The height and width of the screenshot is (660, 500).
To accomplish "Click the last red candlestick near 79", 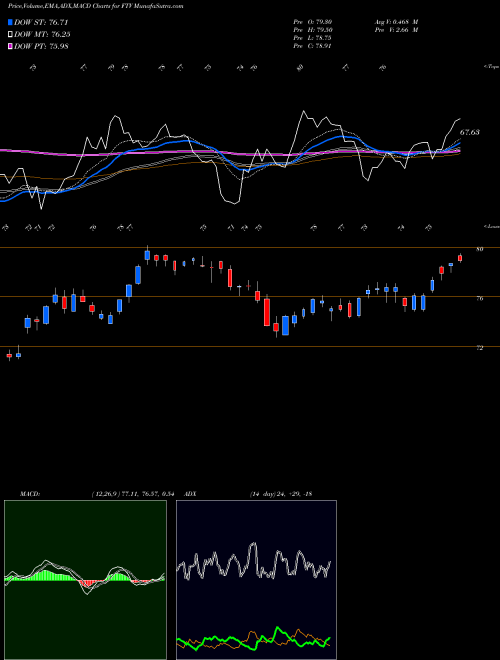I will click(460, 258).
